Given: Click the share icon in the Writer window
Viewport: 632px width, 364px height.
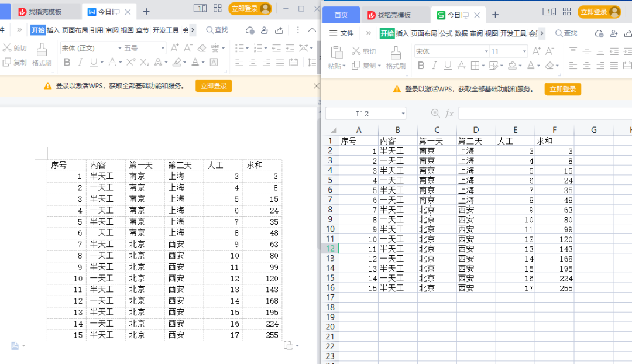Looking at the screenshot, I should (x=279, y=30).
